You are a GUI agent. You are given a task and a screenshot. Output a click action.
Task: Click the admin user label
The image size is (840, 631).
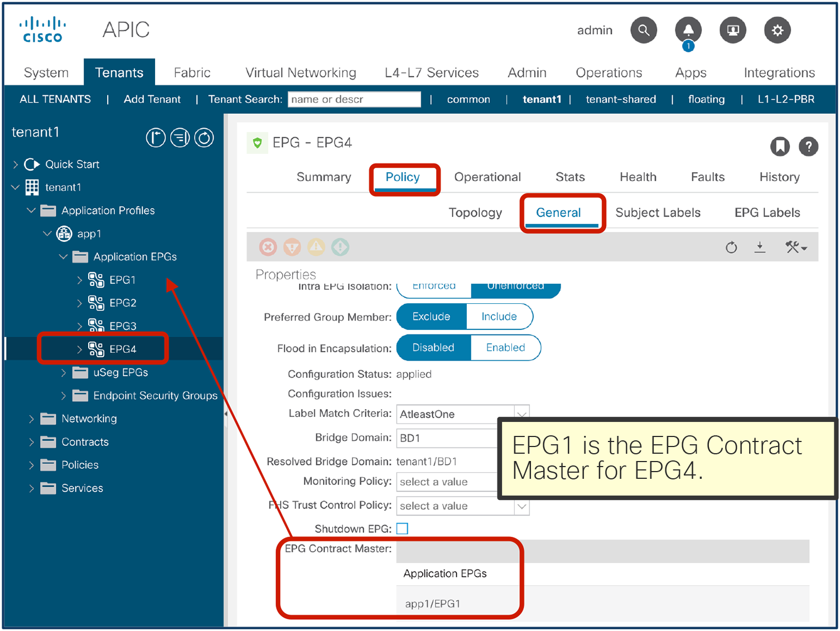point(595,30)
